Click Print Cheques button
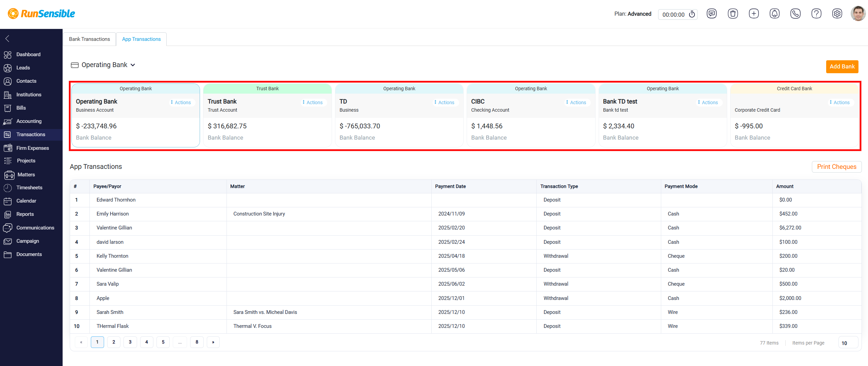 (836, 167)
